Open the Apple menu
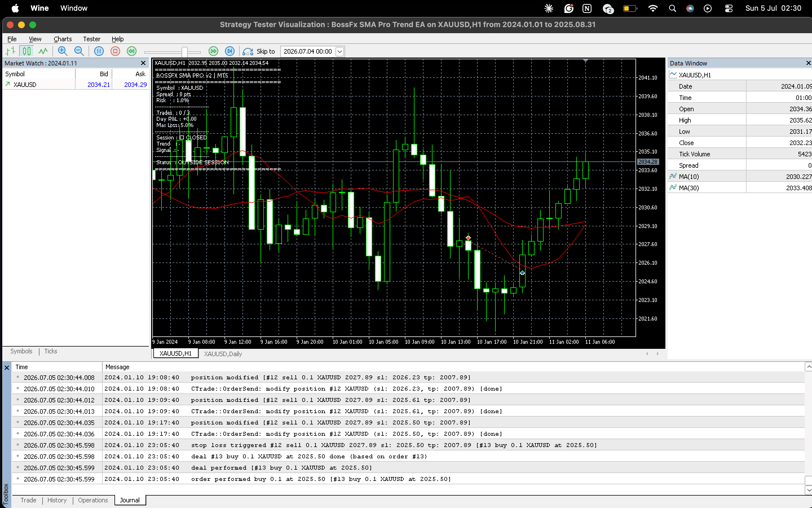The height and width of the screenshot is (508, 812). (16, 8)
